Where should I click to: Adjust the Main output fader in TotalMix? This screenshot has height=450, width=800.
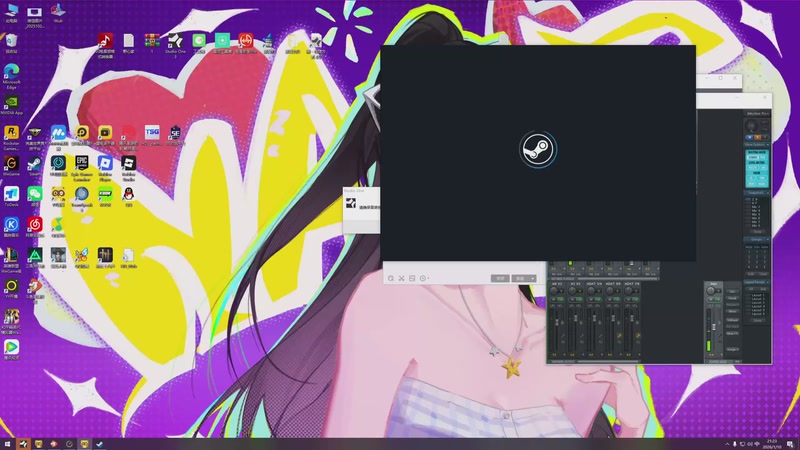click(714, 327)
